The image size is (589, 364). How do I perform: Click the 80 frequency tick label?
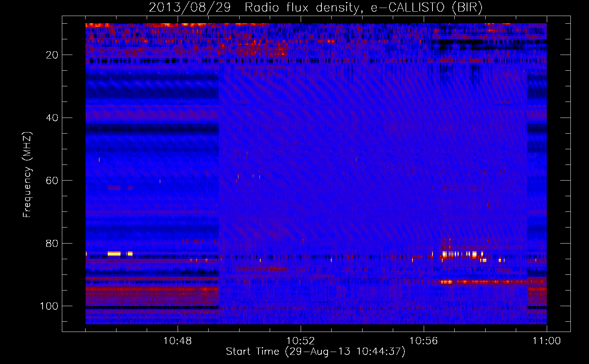point(52,243)
